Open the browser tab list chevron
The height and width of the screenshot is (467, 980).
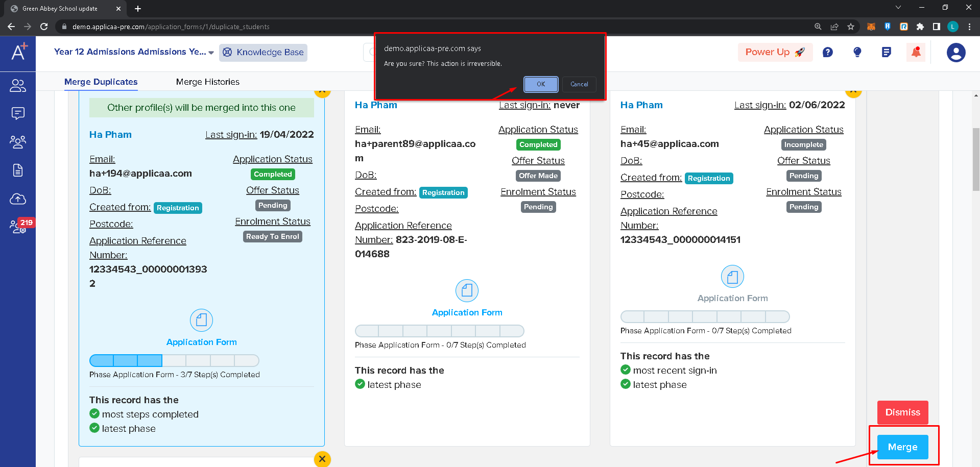(898, 8)
